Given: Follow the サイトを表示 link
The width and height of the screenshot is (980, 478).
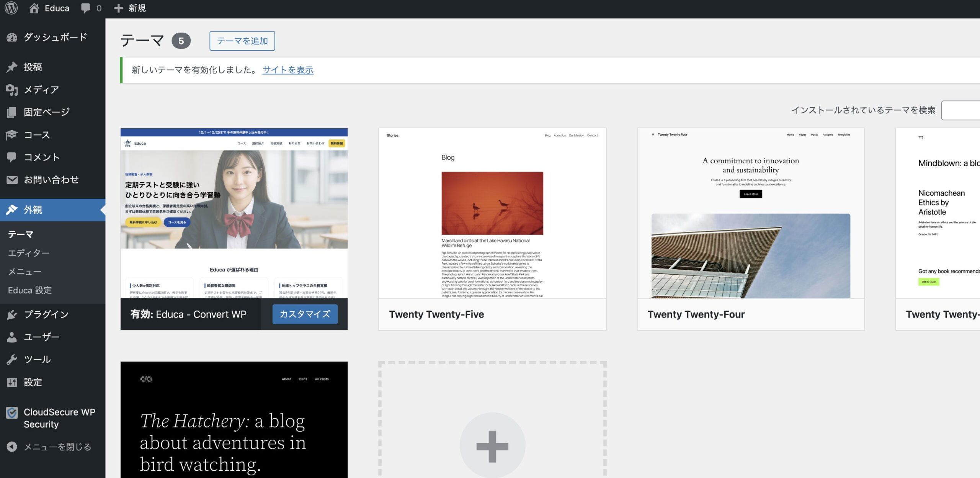Looking at the screenshot, I should [x=288, y=70].
